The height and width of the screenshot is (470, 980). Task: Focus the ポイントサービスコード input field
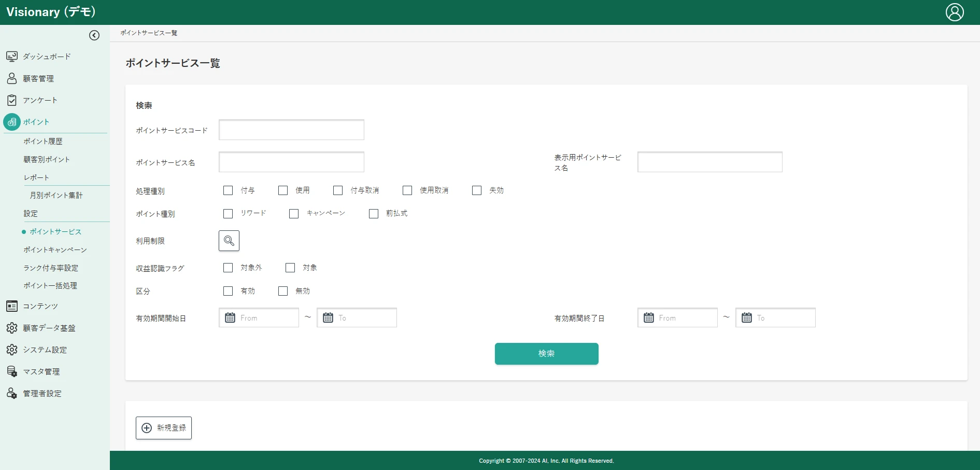pyautogui.click(x=291, y=130)
